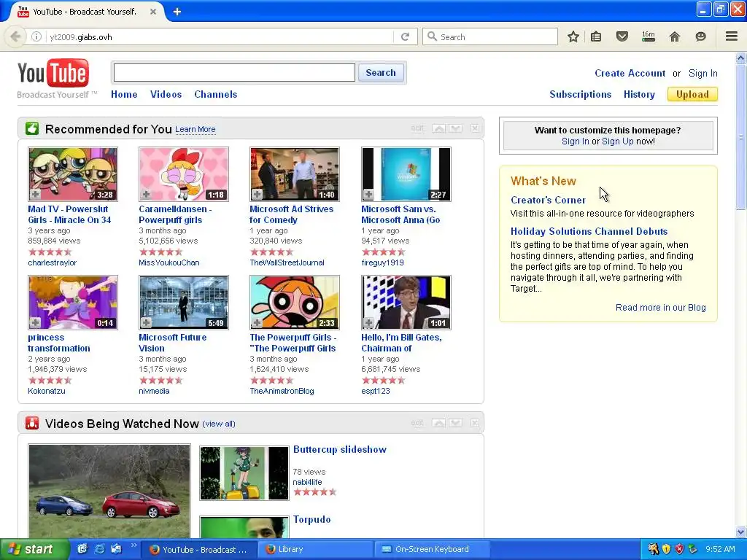Open the bookmarks list icon
This screenshot has width=747, height=560.
596,36
